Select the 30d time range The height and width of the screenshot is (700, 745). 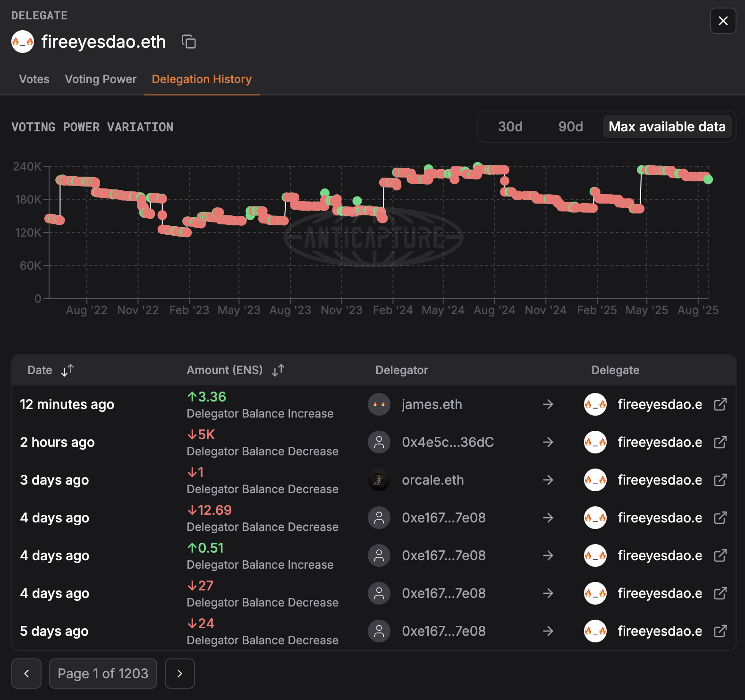[510, 127]
